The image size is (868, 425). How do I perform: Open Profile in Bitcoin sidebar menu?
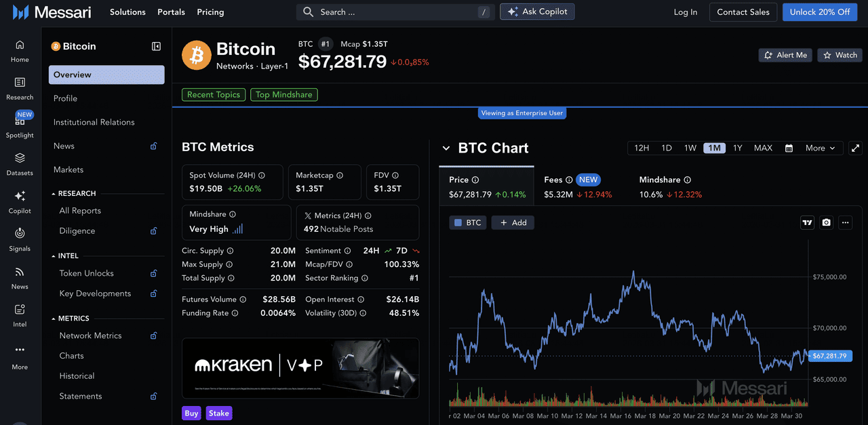(65, 98)
